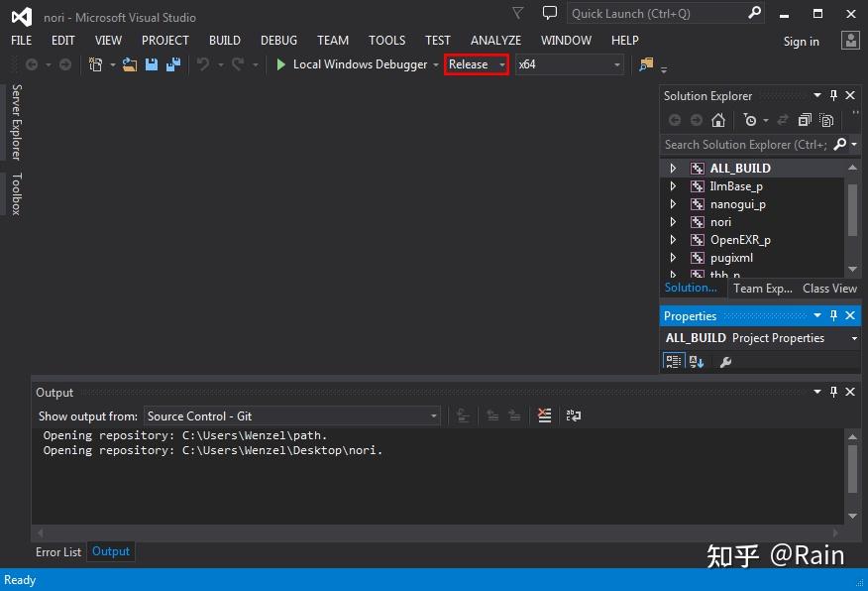Select the Undo icon in the toolbar

[202, 63]
